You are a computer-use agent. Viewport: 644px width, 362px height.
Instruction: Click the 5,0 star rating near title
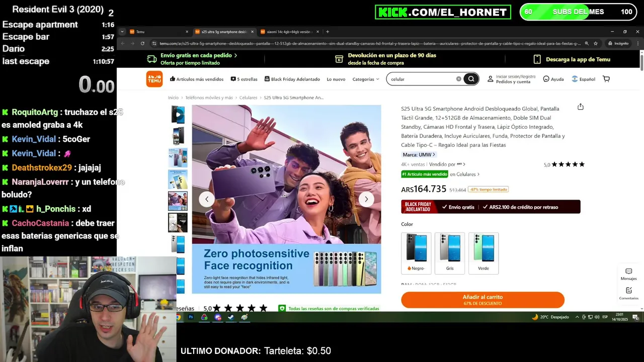tap(564, 164)
